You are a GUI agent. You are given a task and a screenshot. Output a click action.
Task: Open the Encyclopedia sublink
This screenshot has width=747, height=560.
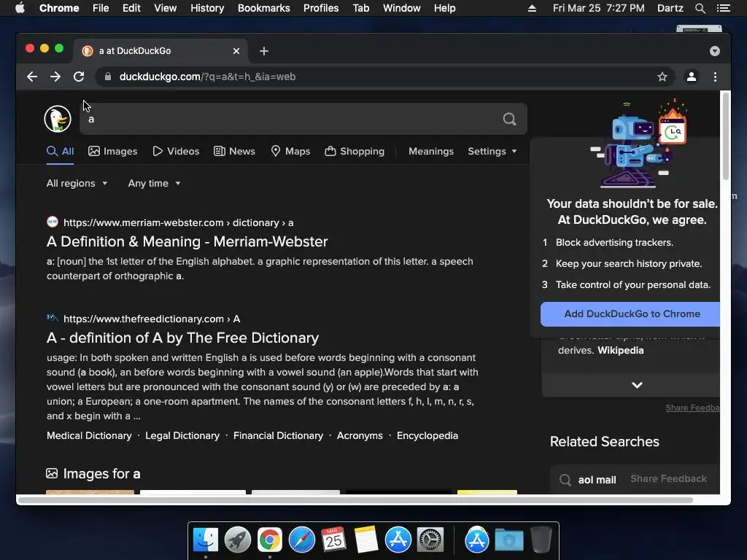(427, 436)
